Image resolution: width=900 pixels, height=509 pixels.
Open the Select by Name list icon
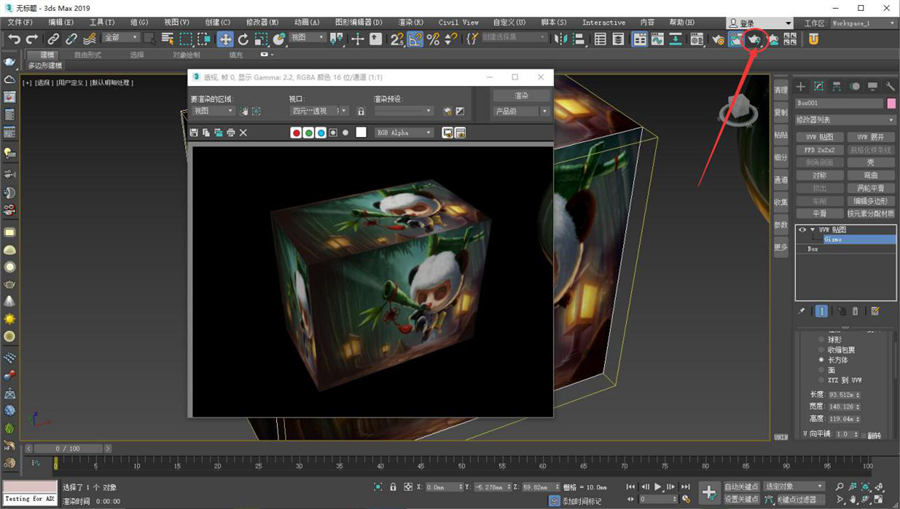(x=168, y=39)
